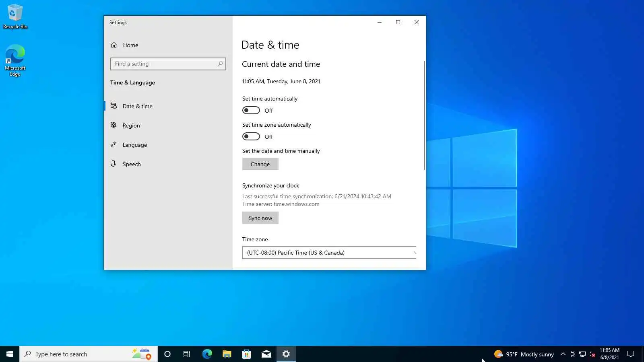Click the "Date & time" page title
This screenshot has height=362, width=644.
[x=270, y=45]
